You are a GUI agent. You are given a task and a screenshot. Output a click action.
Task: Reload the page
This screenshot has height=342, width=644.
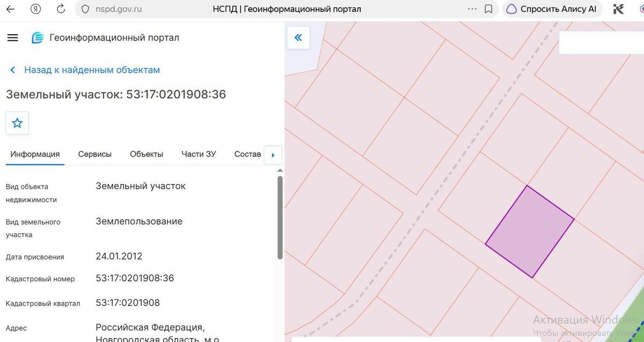click(61, 9)
